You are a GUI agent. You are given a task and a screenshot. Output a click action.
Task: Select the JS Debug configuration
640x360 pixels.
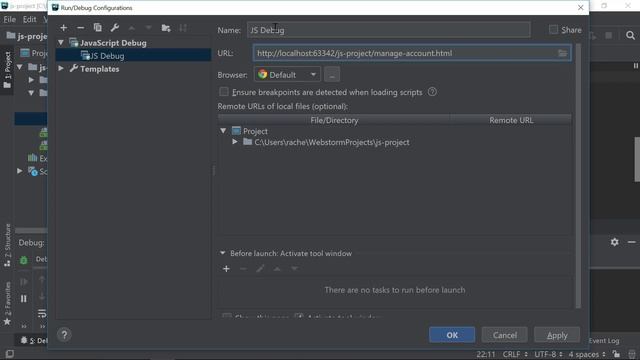pos(133,56)
